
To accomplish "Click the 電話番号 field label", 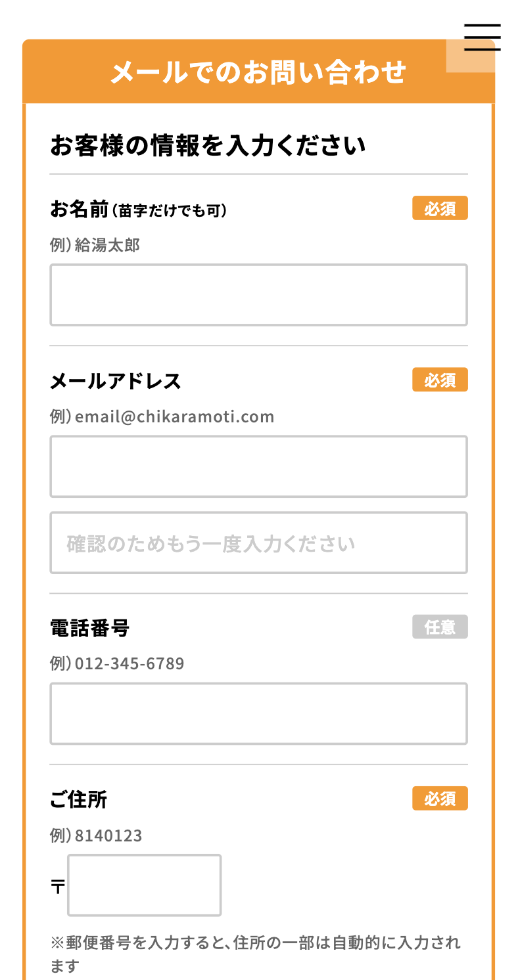I will 90,628.
